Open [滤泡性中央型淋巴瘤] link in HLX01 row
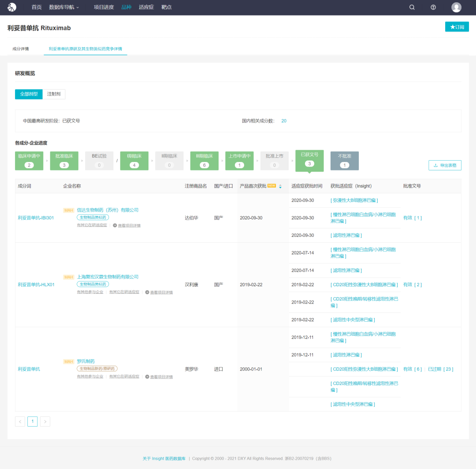The width and height of the screenshot is (476, 469). [x=353, y=320]
